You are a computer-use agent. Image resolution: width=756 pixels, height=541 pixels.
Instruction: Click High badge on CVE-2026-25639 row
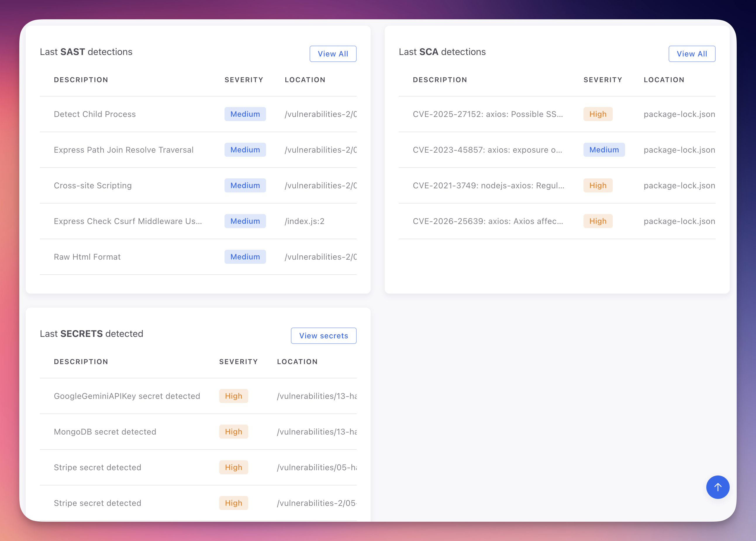click(x=598, y=221)
